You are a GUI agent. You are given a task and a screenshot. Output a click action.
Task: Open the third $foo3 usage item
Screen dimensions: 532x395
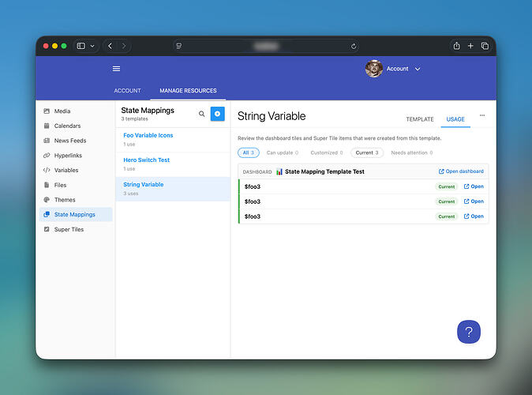tap(474, 216)
